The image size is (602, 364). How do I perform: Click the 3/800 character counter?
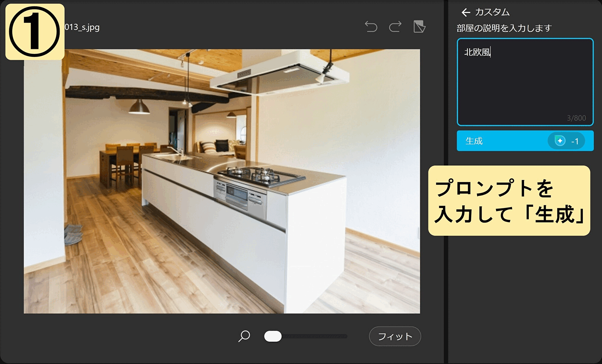pos(576,118)
